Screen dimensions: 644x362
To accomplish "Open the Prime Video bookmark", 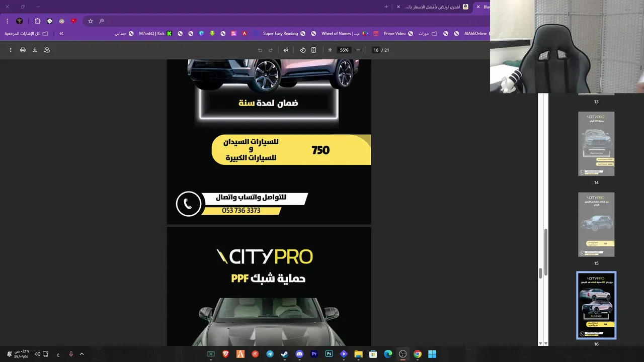I will point(398,34).
